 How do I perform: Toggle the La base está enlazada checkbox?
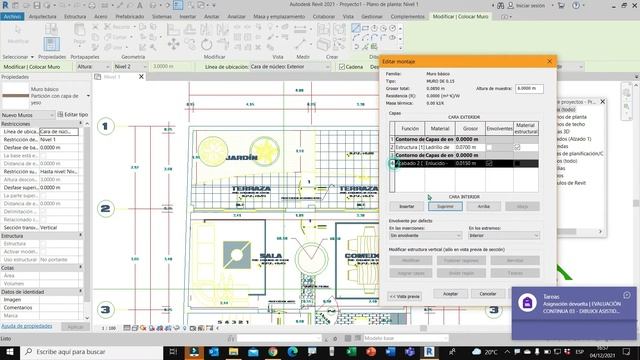pos(43,156)
